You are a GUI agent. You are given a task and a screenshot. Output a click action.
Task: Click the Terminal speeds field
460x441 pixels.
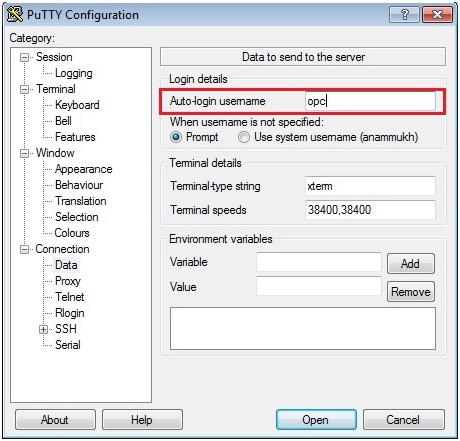pos(370,210)
